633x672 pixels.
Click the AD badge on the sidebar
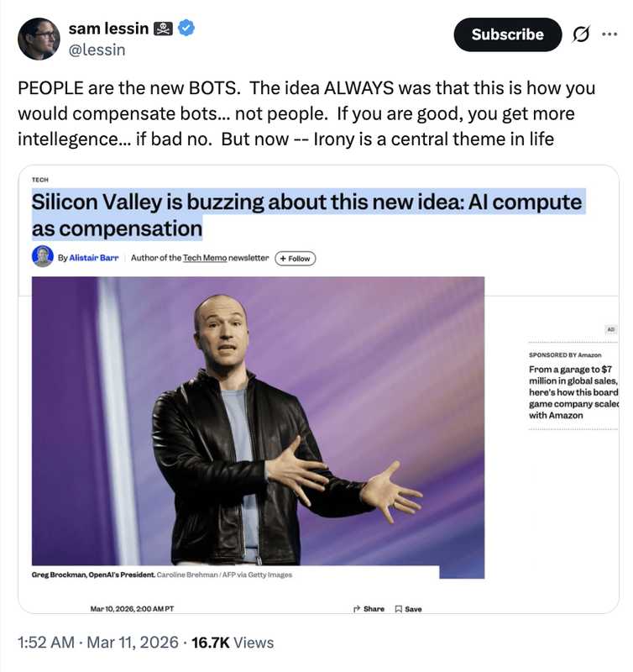(611, 328)
